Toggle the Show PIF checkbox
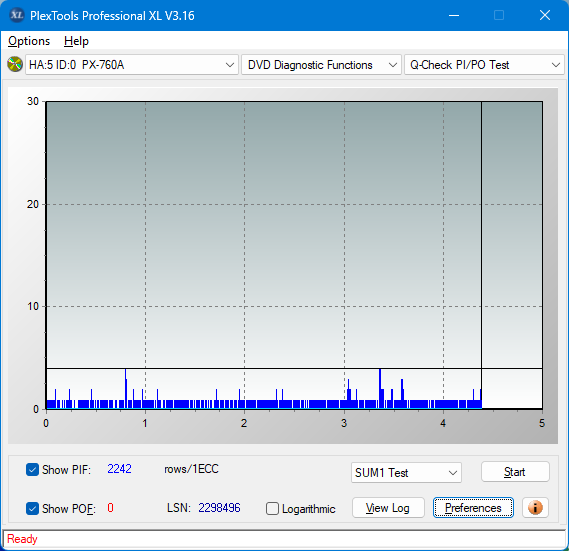569x551 pixels. (32, 469)
